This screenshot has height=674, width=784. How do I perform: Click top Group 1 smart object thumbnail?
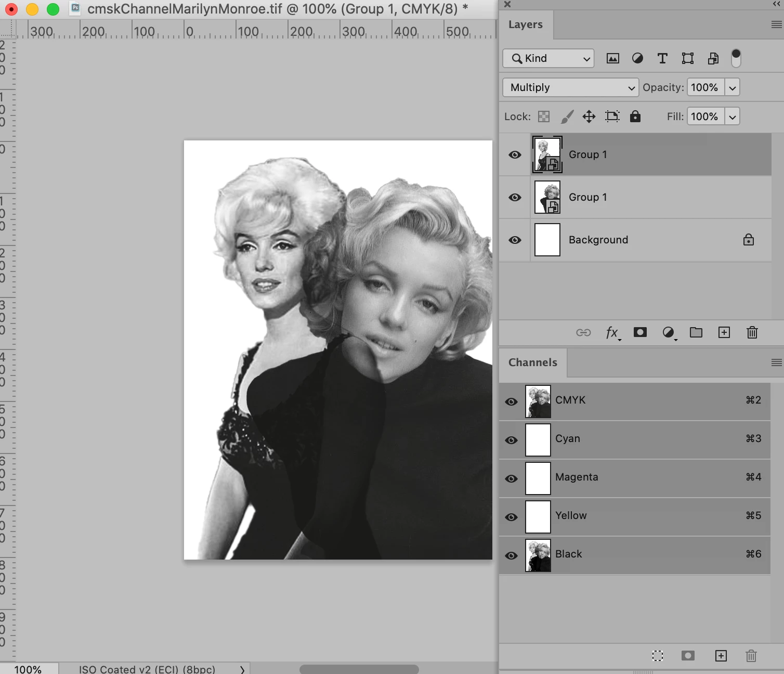547,154
